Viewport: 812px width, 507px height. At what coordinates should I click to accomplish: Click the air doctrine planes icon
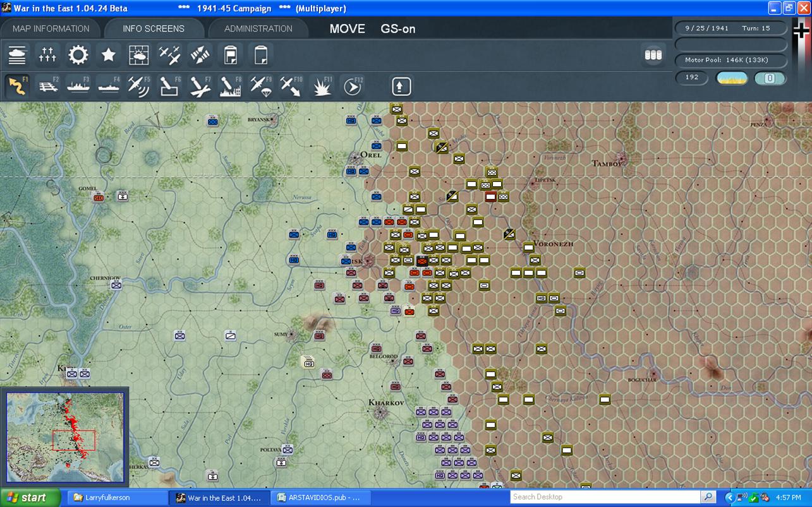[x=169, y=55]
